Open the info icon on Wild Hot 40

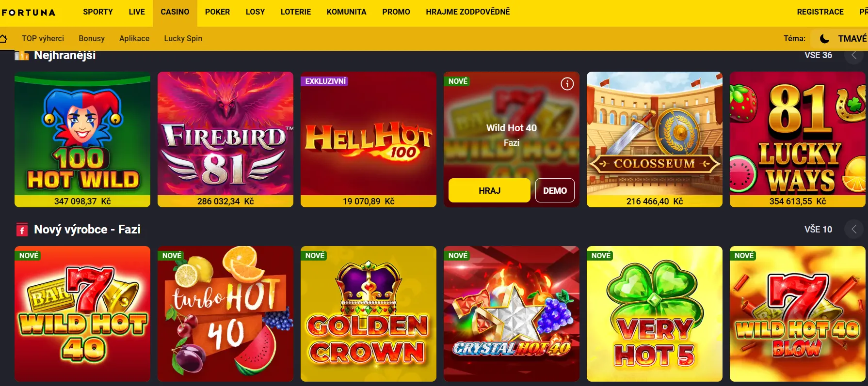[567, 84]
